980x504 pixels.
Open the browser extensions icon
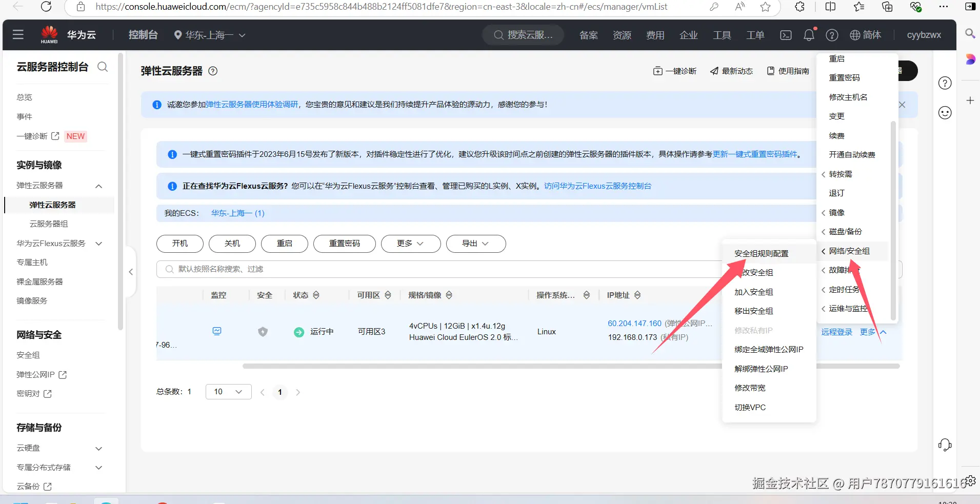coord(799,7)
